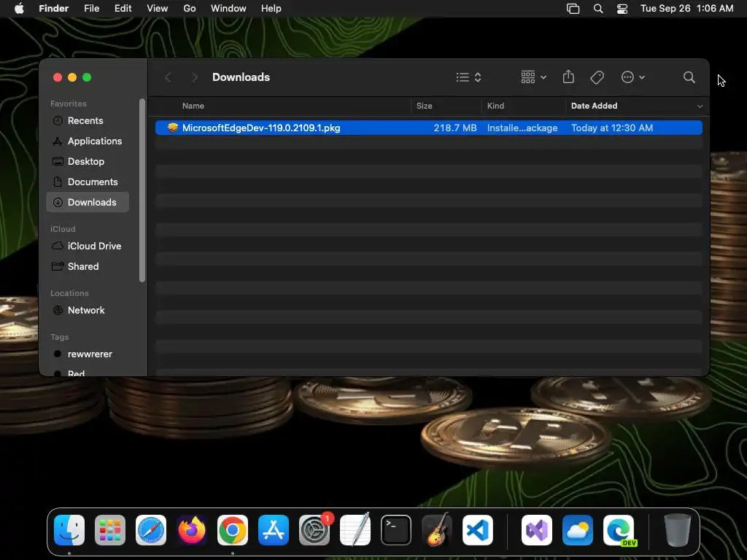Click the 218.7 MB size cell
The height and width of the screenshot is (560, 747).
(455, 128)
